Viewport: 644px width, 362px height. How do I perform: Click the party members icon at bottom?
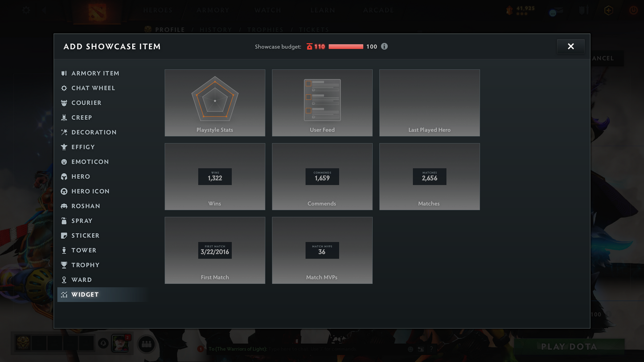(x=146, y=344)
